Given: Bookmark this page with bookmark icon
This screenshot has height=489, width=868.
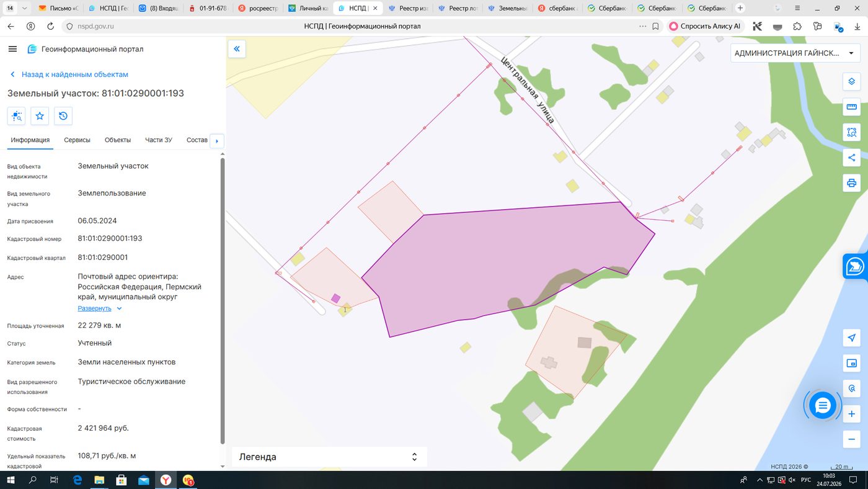Looking at the screenshot, I should 655,27.
